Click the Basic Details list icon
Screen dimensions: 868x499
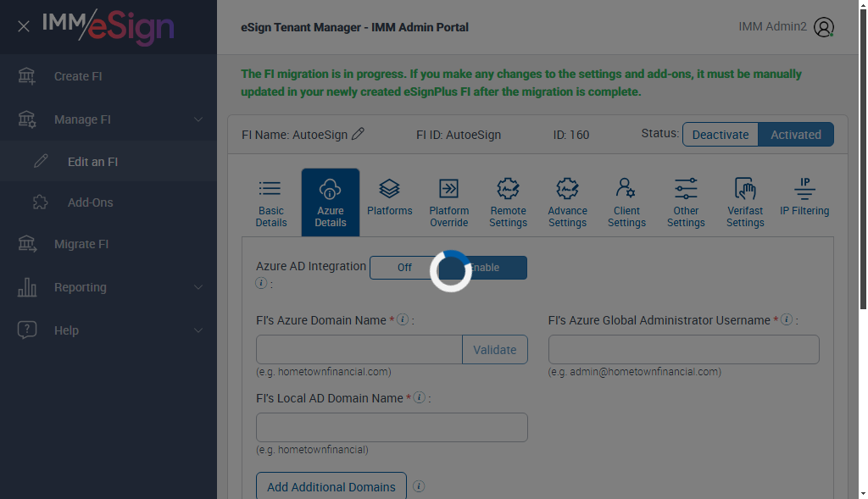[270, 189]
